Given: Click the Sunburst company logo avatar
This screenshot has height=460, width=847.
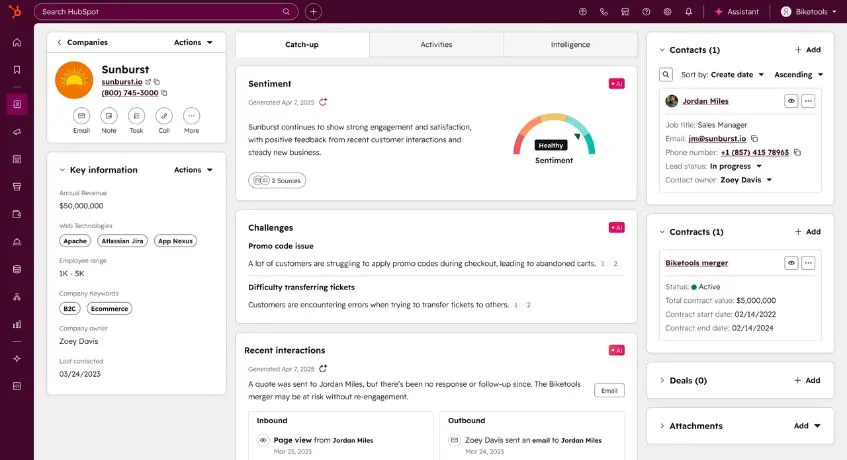Looking at the screenshot, I should [74, 80].
